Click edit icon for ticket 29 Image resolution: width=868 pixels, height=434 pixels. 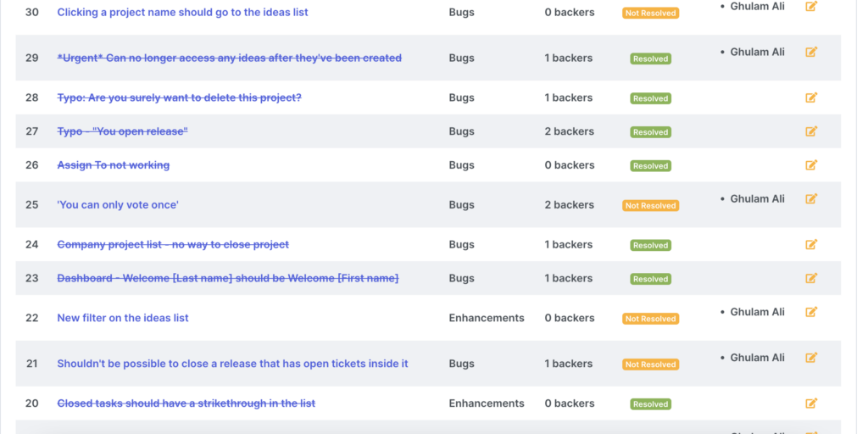[x=811, y=53]
